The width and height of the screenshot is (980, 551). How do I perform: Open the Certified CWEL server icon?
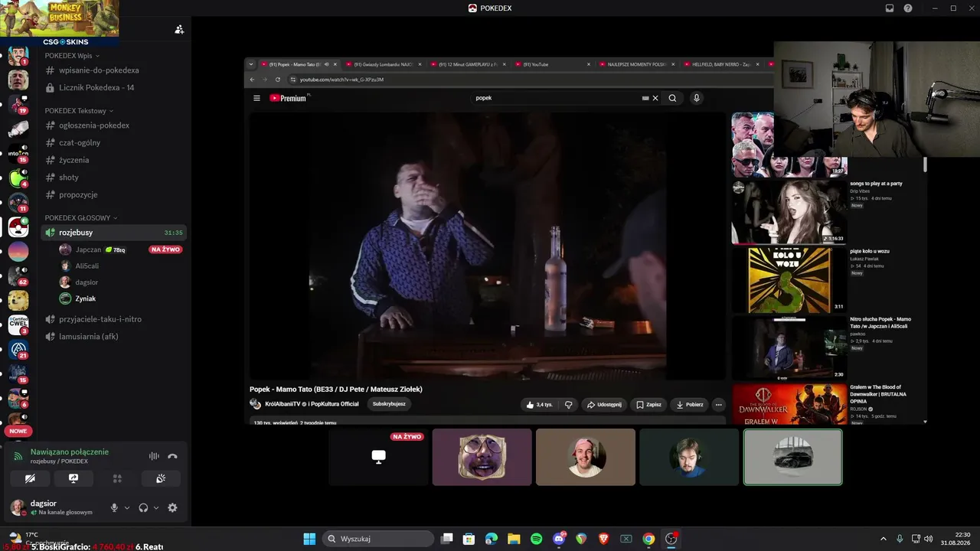(18, 325)
